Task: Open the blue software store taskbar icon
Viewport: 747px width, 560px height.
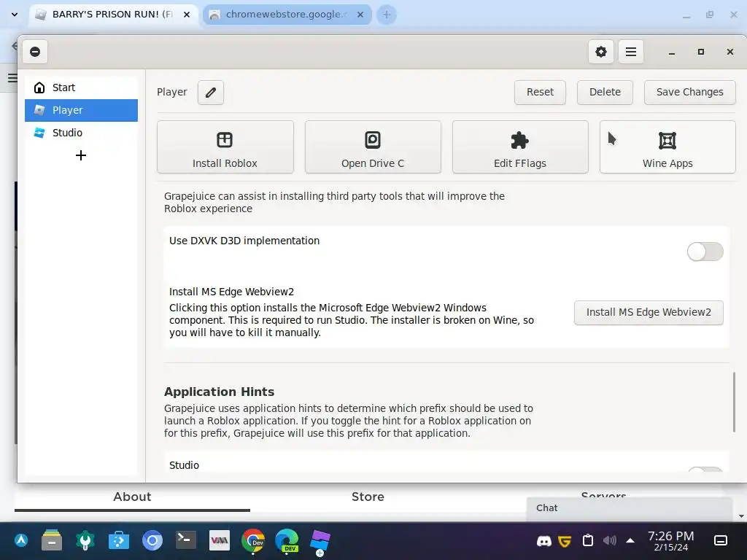Action: coord(119,540)
